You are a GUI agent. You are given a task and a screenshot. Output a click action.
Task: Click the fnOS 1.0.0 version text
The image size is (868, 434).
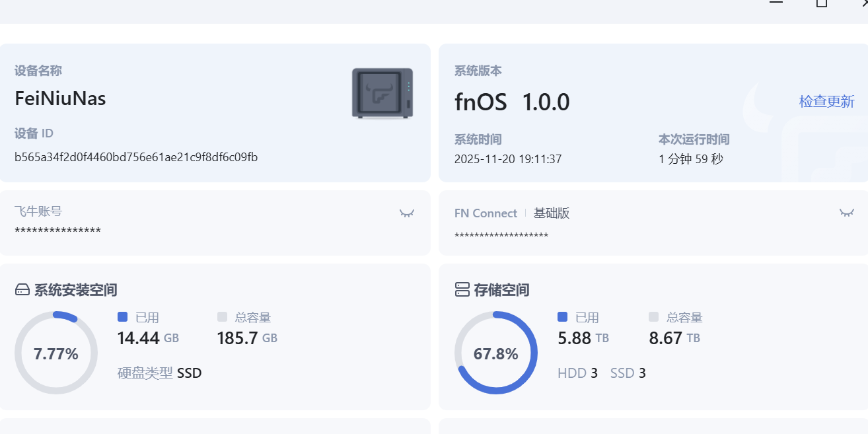(512, 102)
